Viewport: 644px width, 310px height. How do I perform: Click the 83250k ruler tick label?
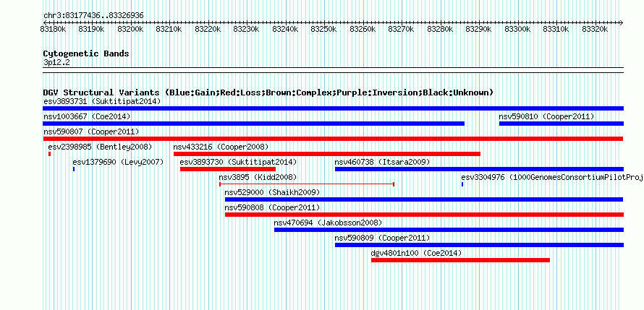click(x=323, y=29)
